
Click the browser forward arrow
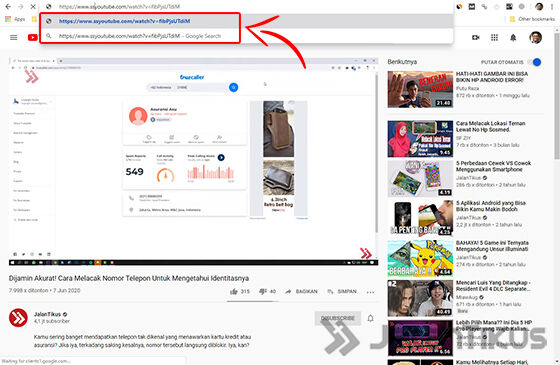(x=20, y=6)
